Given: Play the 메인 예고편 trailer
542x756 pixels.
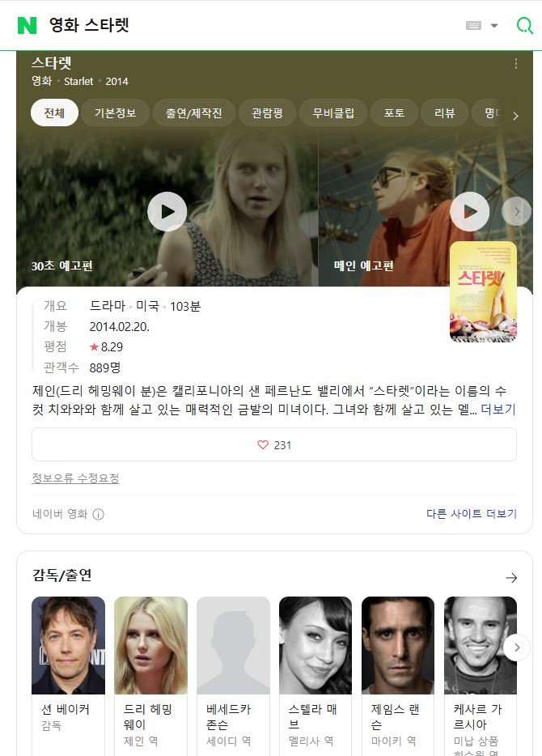Looking at the screenshot, I should pos(469,211).
